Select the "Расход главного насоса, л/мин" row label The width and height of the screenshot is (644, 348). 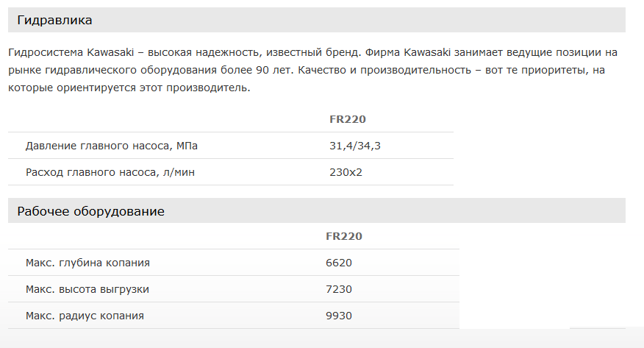(x=110, y=172)
